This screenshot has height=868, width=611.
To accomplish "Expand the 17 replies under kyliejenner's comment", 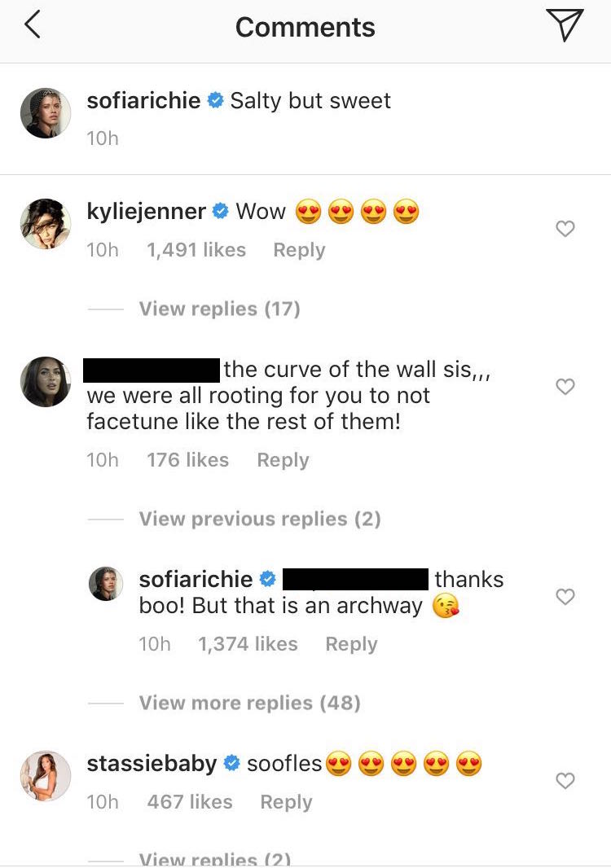I will tap(218, 309).
